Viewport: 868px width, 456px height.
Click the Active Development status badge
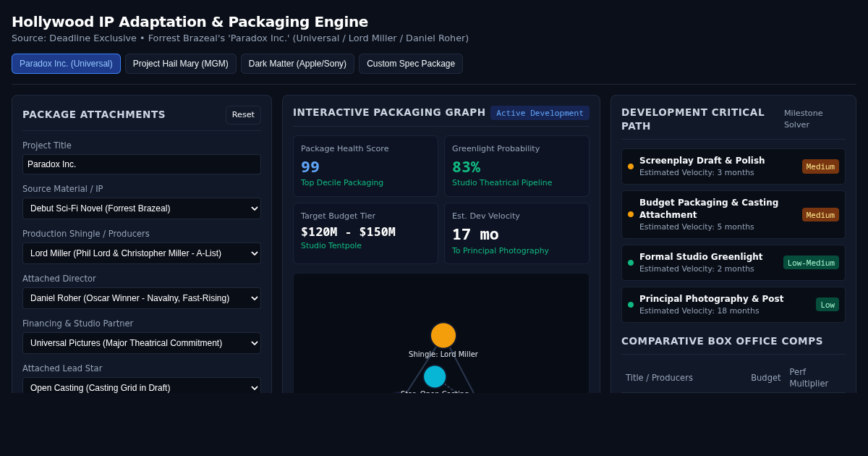540,113
